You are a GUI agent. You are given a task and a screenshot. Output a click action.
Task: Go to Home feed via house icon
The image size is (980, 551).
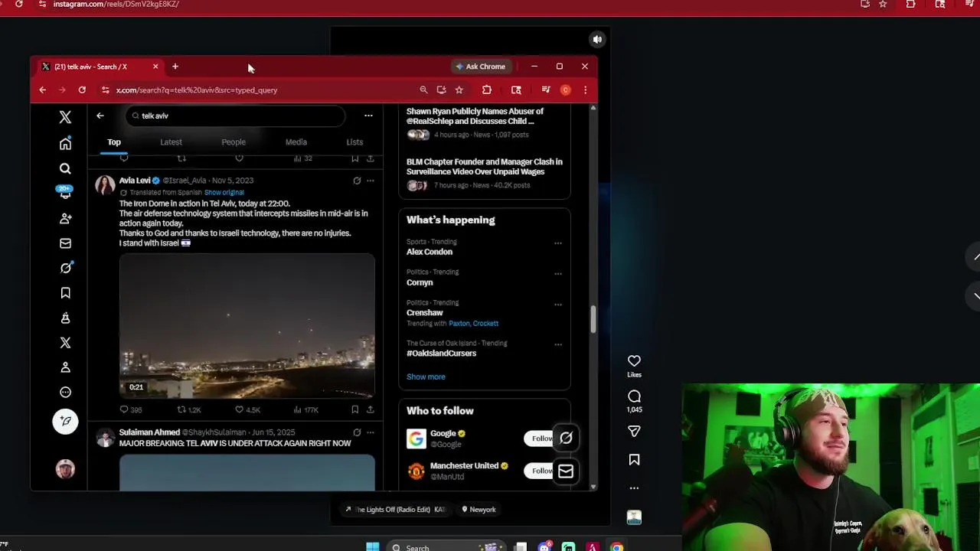click(65, 143)
